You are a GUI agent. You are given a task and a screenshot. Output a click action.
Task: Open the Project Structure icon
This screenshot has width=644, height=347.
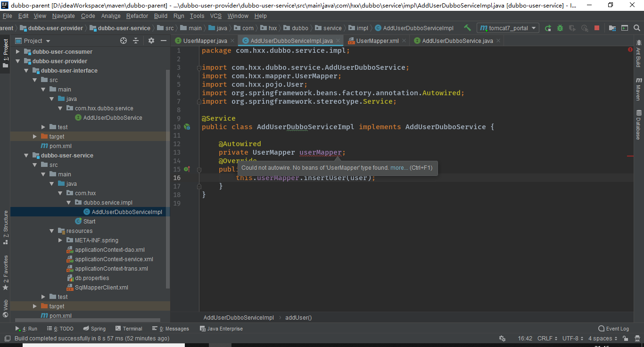[x=612, y=28]
